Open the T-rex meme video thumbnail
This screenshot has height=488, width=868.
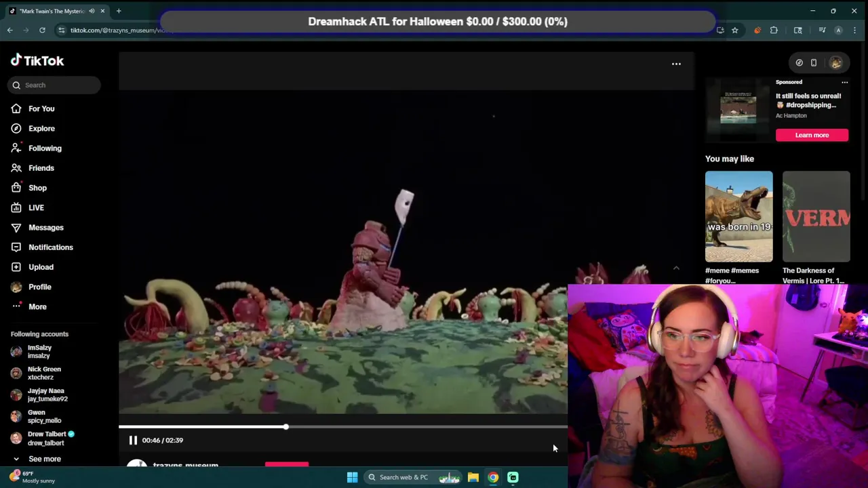click(x=738, y=216)
